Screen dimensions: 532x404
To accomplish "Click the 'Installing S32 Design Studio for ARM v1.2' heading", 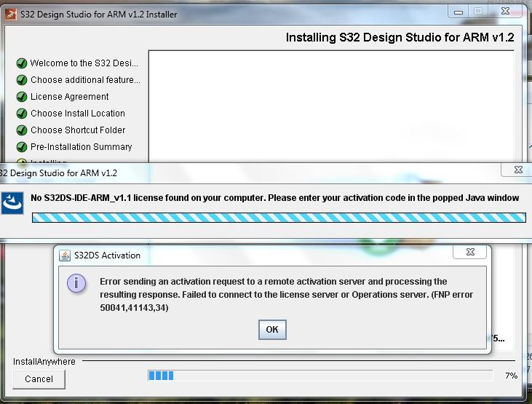I will [x=400, y=37].
